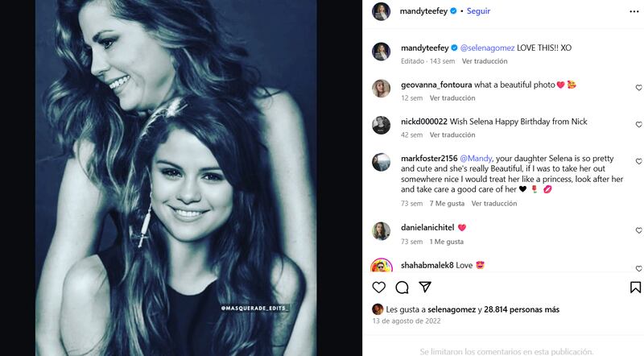Open the black and white post photo
Image resolution: width=644 pixels, height=356 pixels.
pos(175,178)
